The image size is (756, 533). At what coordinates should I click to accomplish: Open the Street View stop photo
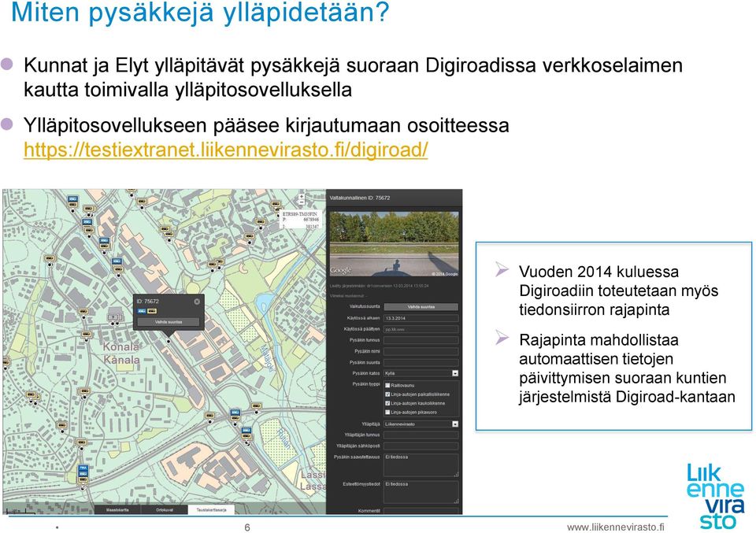click(394, 244)
